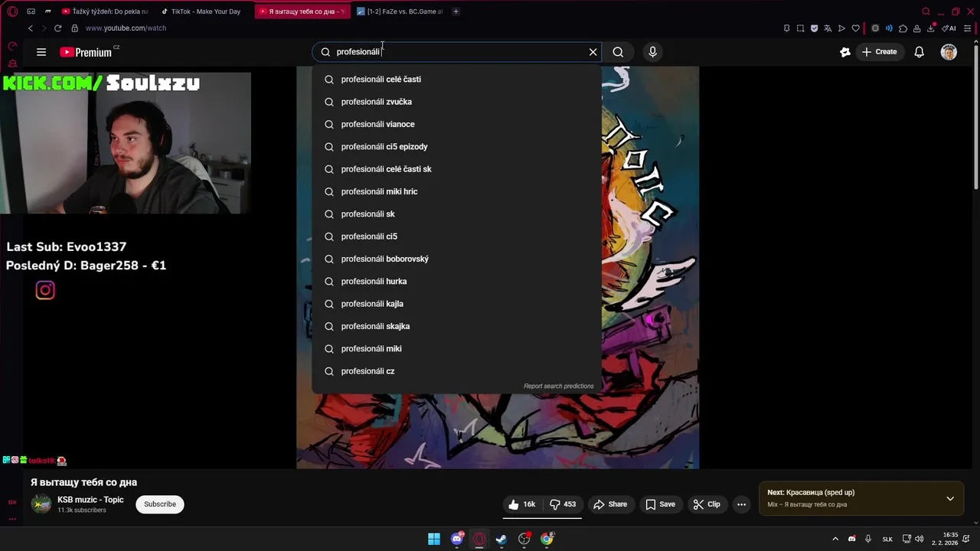Choose suggestion 'profesionáli ci5 epizody'
Viewport: 980px width, 551px height.
tap(456, 146)
